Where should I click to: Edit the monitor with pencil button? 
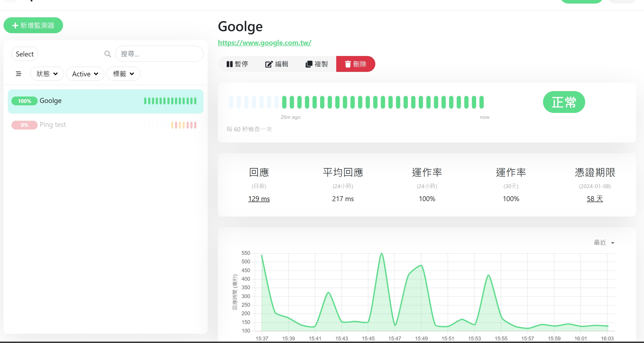click(276, 64)
